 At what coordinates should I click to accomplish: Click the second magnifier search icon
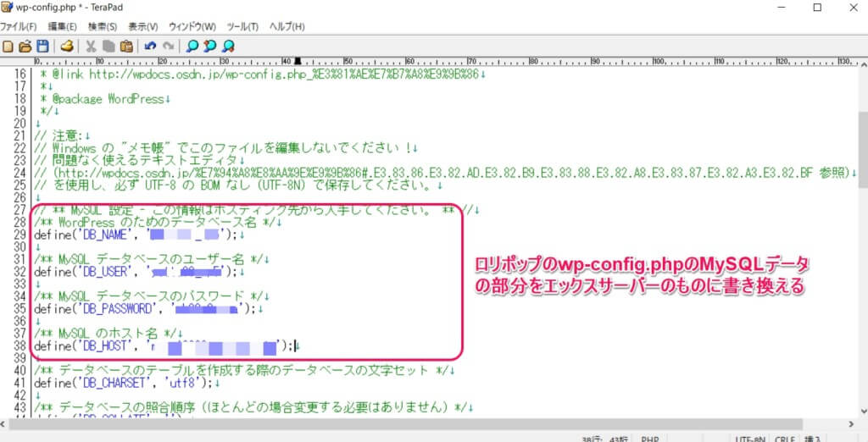(x=210, y=47)
